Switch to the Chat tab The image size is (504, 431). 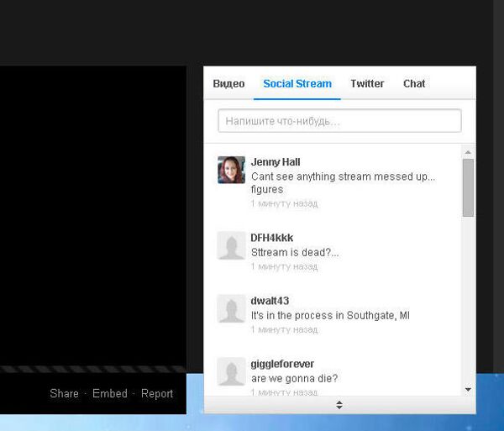point(414,84)
